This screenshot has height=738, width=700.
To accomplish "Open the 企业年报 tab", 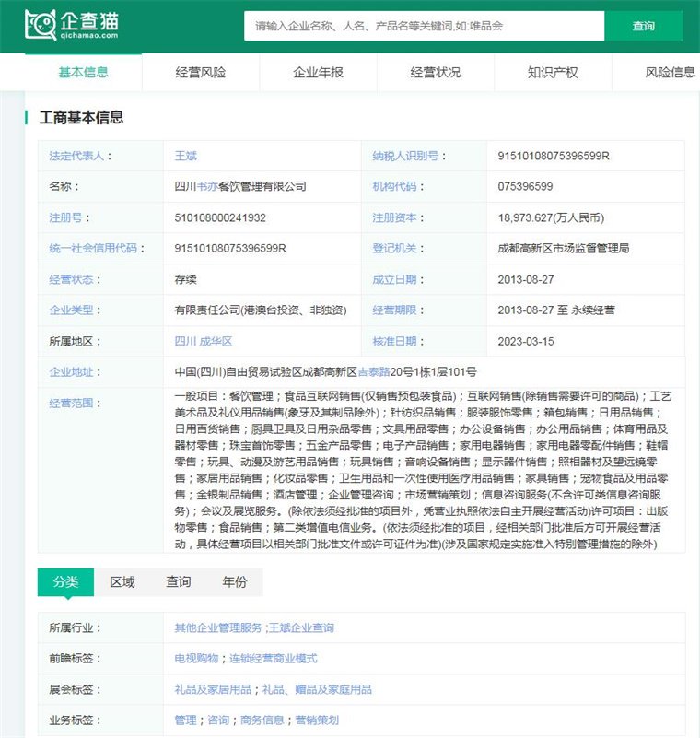I will point(318,72).
